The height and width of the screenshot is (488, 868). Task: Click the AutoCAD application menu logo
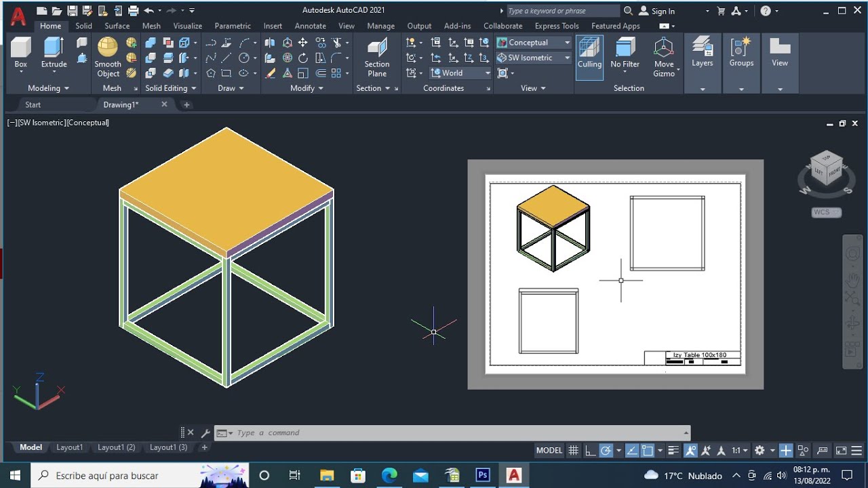(x=18, y=16)
